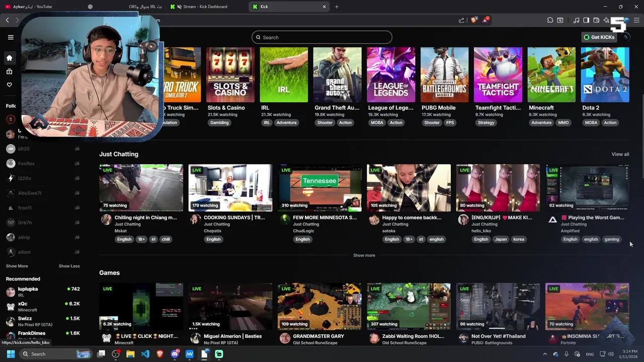
Task: Open File Explorer from taskbar
Action: coord(130,354)
